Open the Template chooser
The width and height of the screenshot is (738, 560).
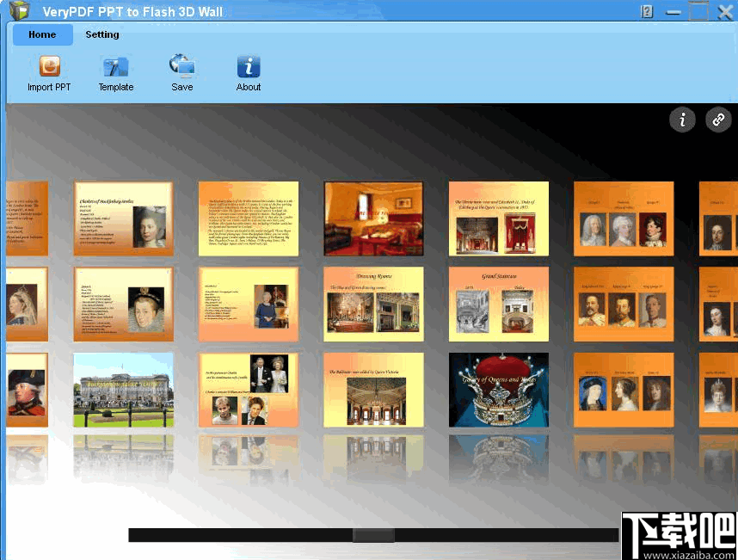click(115, 73)
